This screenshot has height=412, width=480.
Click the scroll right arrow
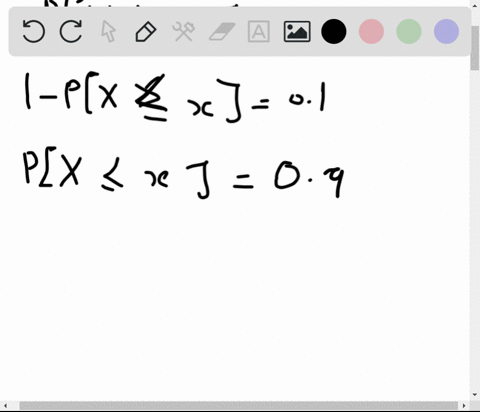pos(464,406)
